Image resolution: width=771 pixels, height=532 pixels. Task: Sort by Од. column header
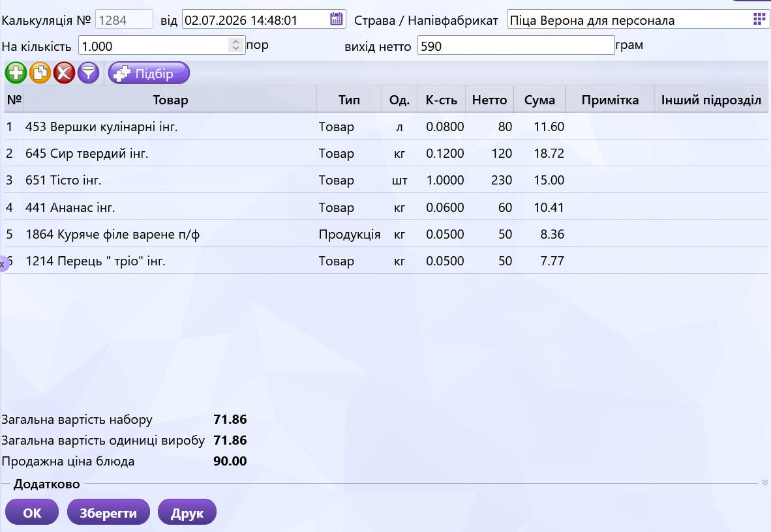point(399,100)
